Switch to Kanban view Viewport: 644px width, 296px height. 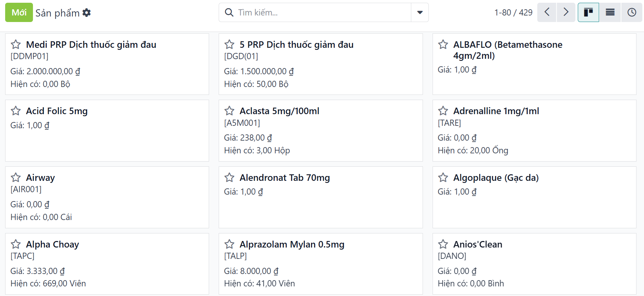coord(588,12)
